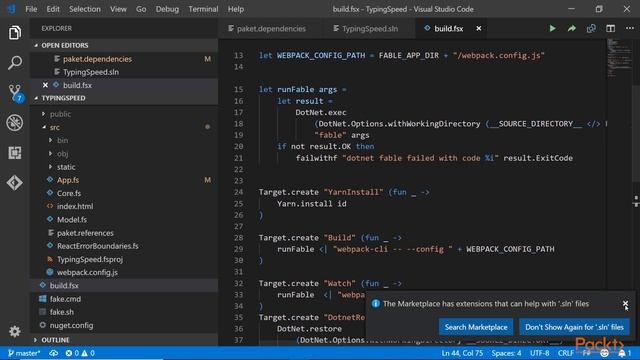Open changes compare icon in editor toolbar
Screen dimensions: 640x360
591,29
